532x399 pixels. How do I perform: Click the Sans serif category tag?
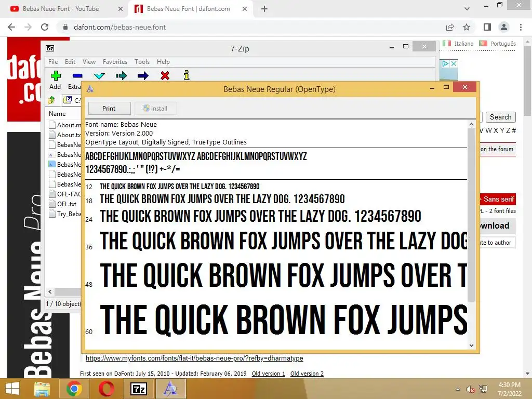pyautogui.click(x=498, y=199)
